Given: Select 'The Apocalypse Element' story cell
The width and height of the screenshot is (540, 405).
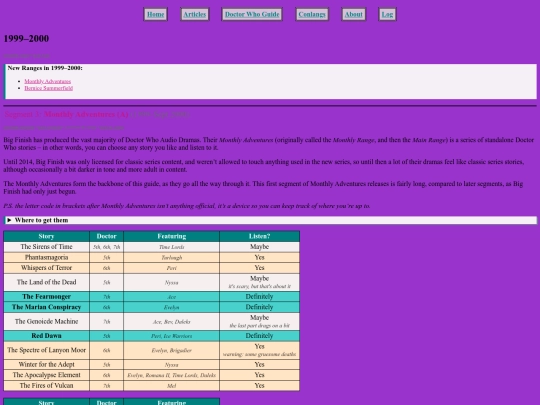Looking at the screenshot, I should coord(46,375).
